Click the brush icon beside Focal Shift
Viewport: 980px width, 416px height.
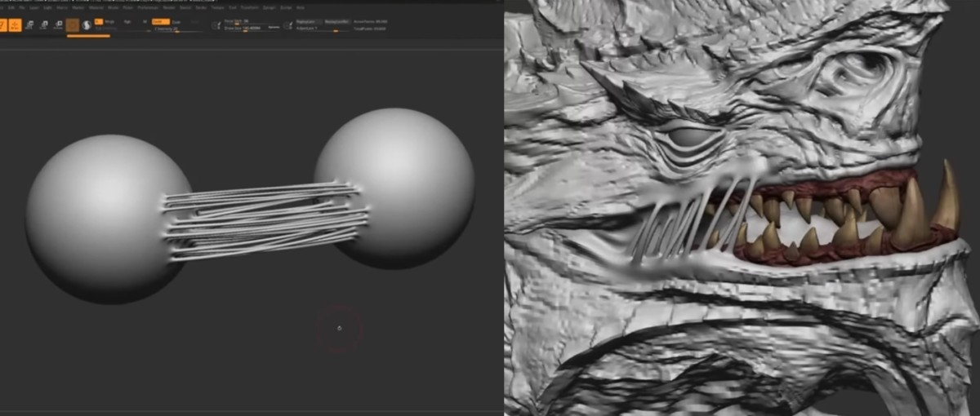216,25
